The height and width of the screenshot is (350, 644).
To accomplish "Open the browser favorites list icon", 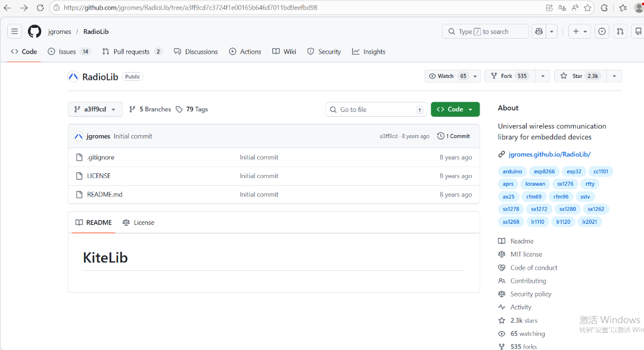I will tap(623, 8).
